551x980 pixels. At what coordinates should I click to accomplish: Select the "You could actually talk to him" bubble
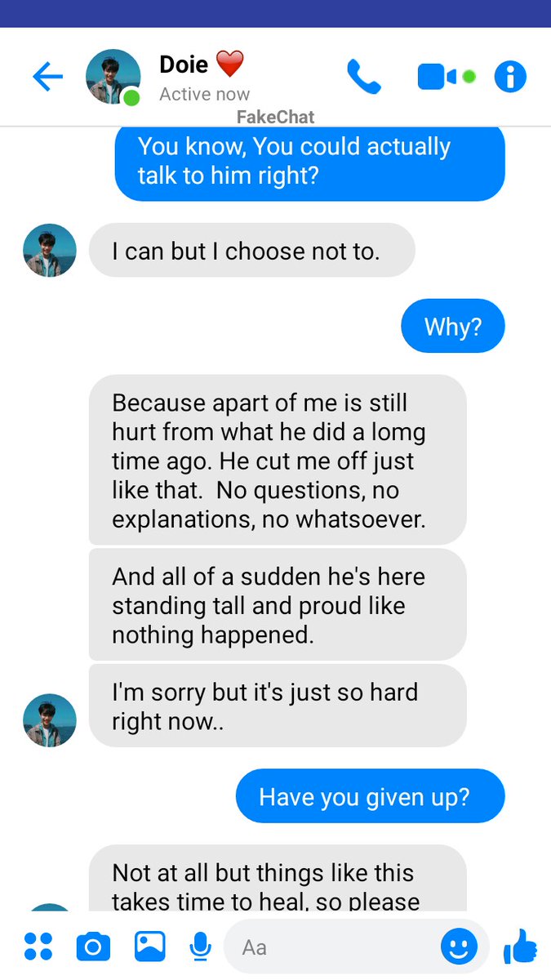pyautogui.click(x=309, y=161)
